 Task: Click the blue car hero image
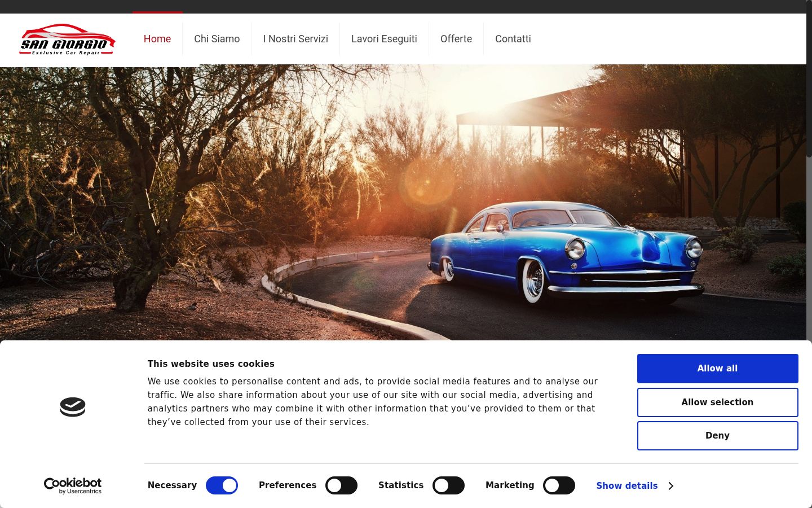click(403, 202)
